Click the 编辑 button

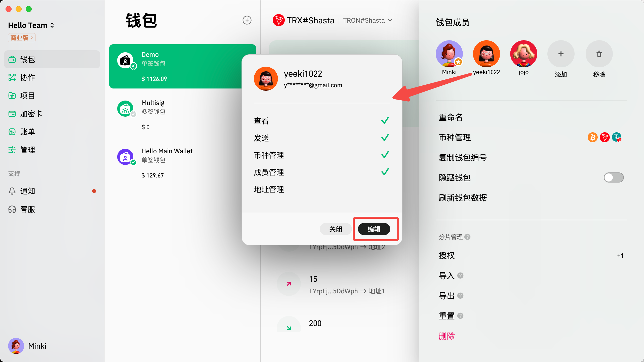374,229
